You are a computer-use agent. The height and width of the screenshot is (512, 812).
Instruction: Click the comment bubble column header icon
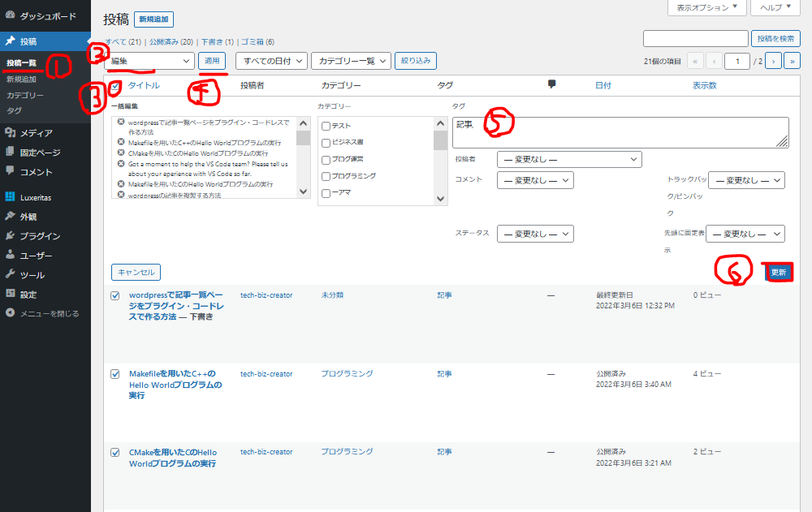click(x=552, y=84)
